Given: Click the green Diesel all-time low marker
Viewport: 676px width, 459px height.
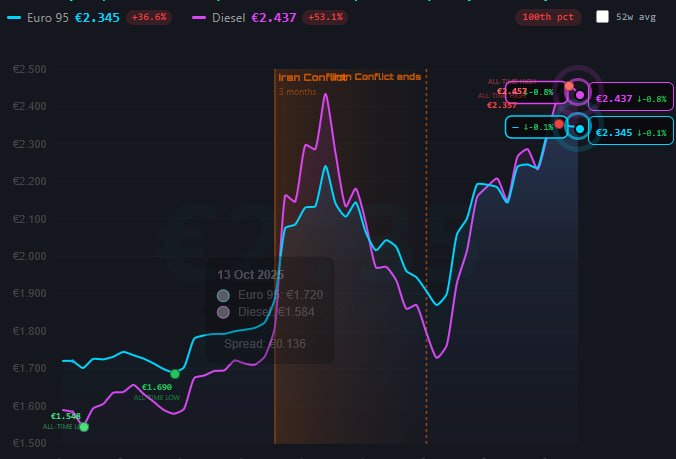Looking at the screenshot, I should click(x=84, y=427).
